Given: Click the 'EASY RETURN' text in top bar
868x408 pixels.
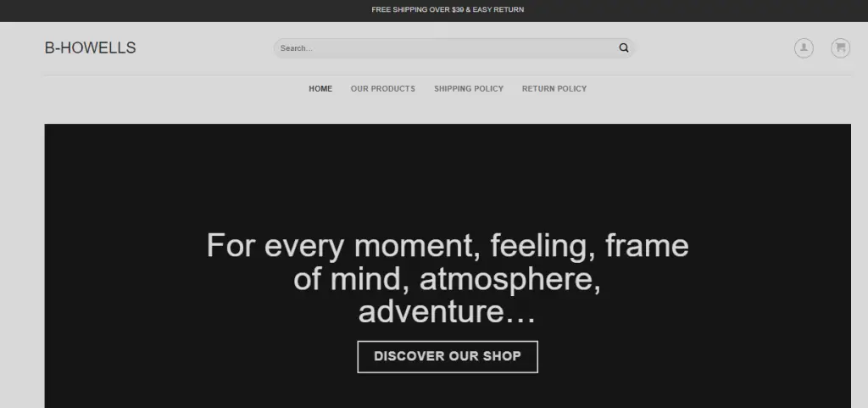Looking at the screenshot, I should [498, 9].
